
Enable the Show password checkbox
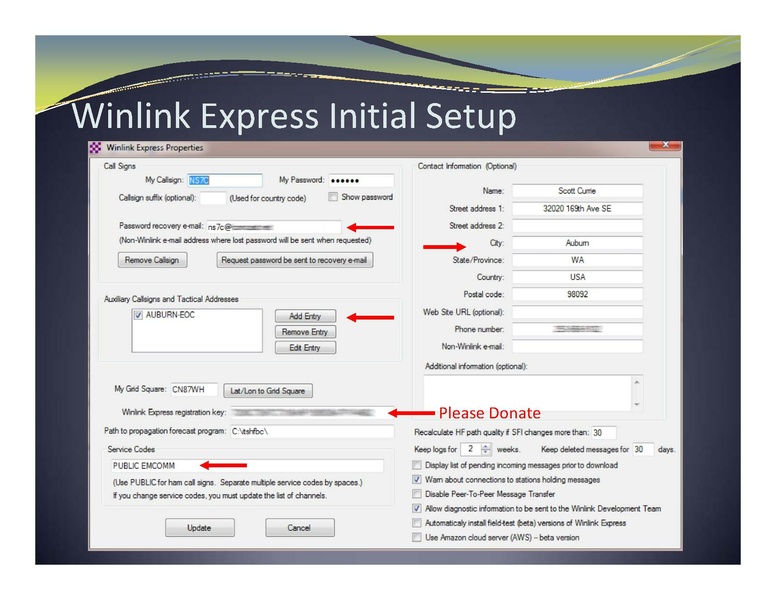coord(333,197)
